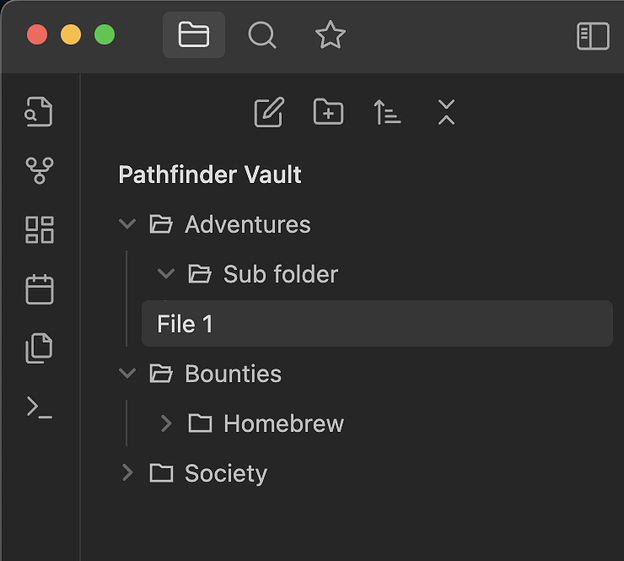Collapse the Sub folder chevron
624x561 pixels.
tap(166, 274)
